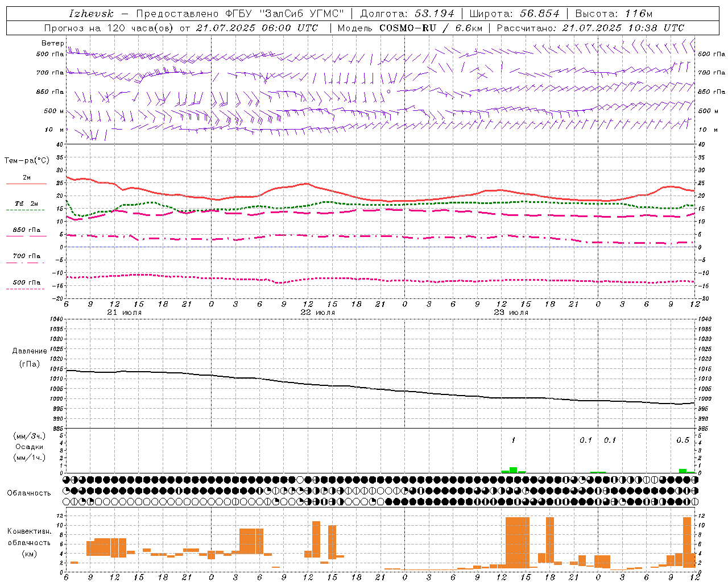Click the 'Модель COSMO-RU / 6.6км' text
The image size is (728, 582).
tap(409, 28)
